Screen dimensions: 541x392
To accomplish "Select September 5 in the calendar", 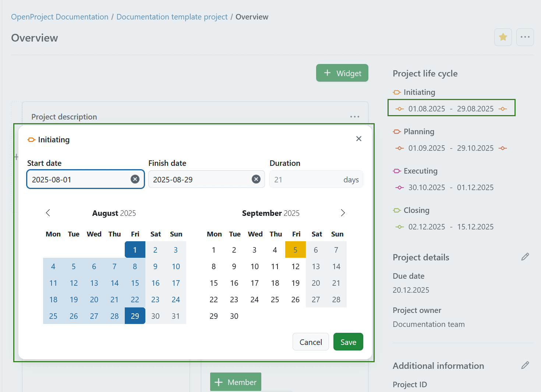I will (295, 249).
